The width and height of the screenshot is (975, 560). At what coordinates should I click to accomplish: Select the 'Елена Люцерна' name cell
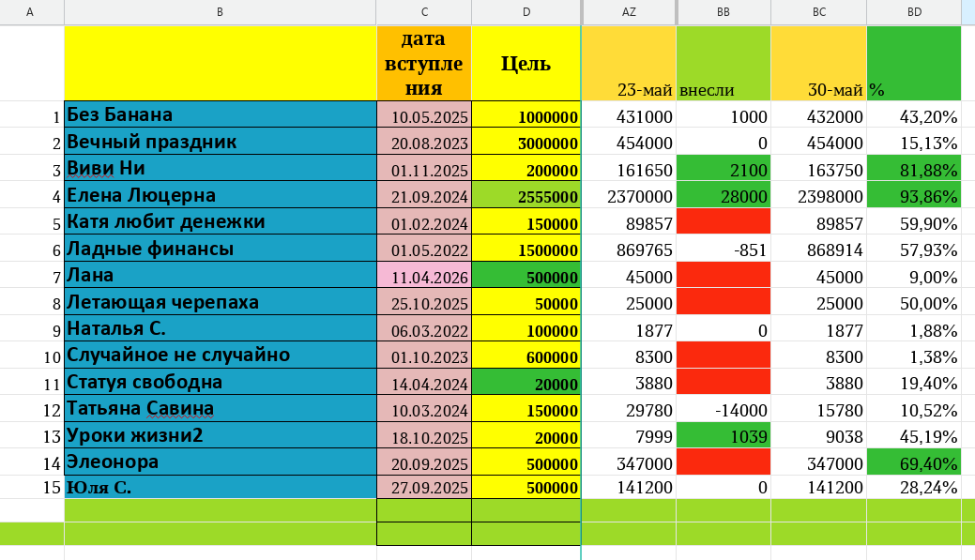(x=221, y=194)
